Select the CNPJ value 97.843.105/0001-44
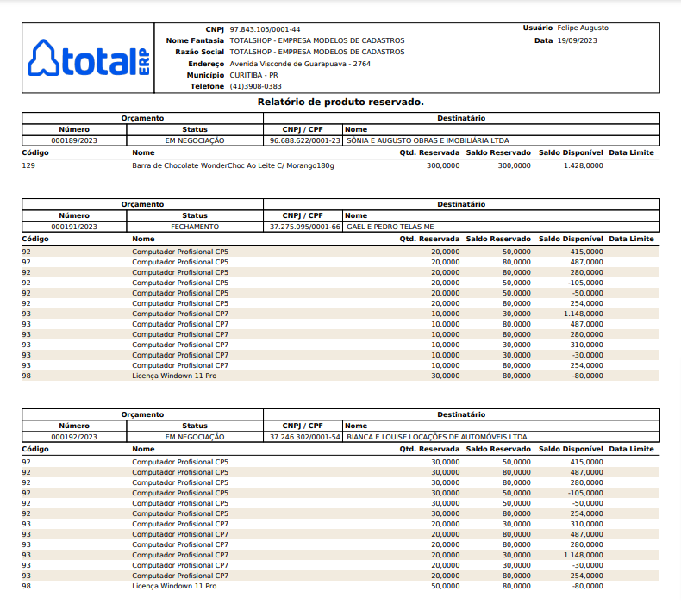Viewport: 681px width, 616px height. pos(265,29)
